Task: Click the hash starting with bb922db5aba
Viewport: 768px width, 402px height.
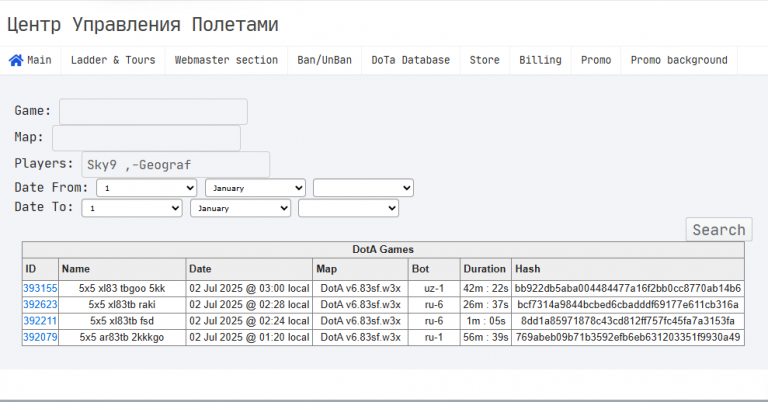Action: 628,288
